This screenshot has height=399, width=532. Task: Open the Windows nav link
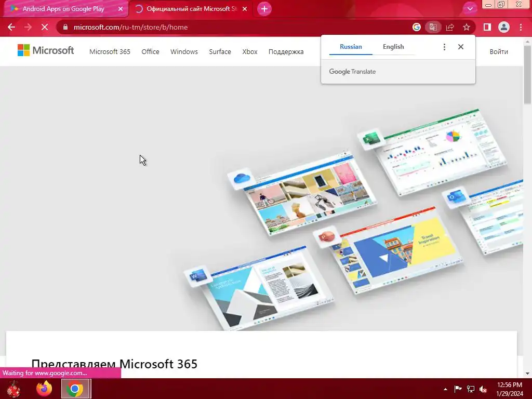coord(184,51)
